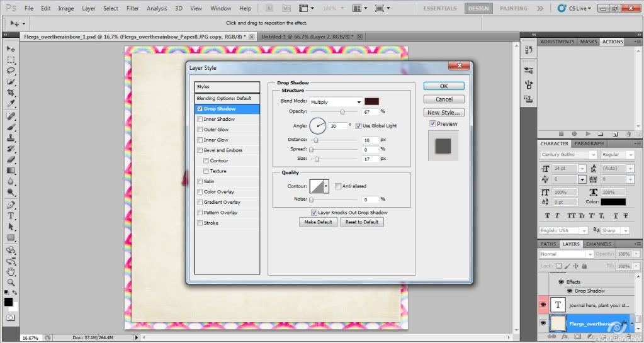644x343 pixels.
Task: Click the Reset to Default button
Action: [361, 222]
